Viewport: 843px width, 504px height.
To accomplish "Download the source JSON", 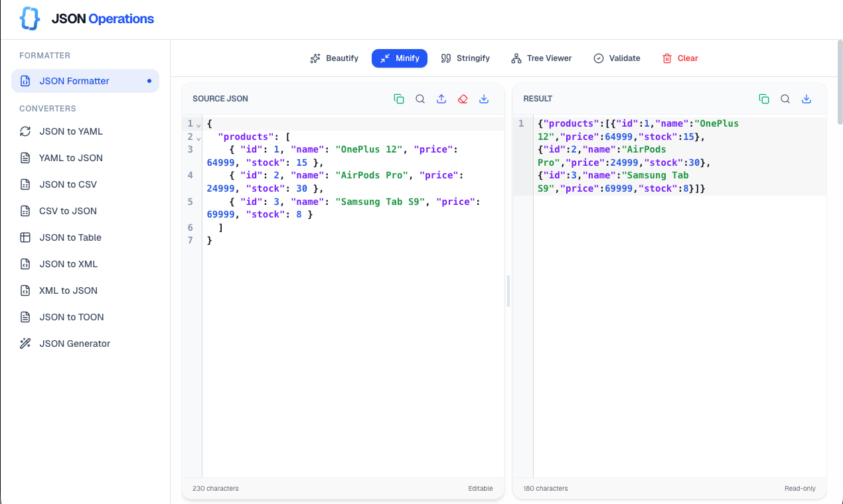I will coord(484,98).
